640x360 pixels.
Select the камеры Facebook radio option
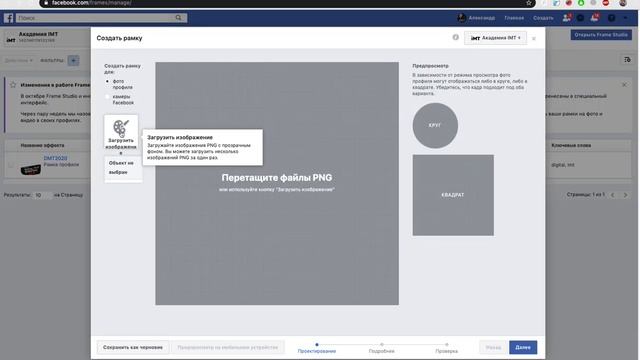click(108, 97)
